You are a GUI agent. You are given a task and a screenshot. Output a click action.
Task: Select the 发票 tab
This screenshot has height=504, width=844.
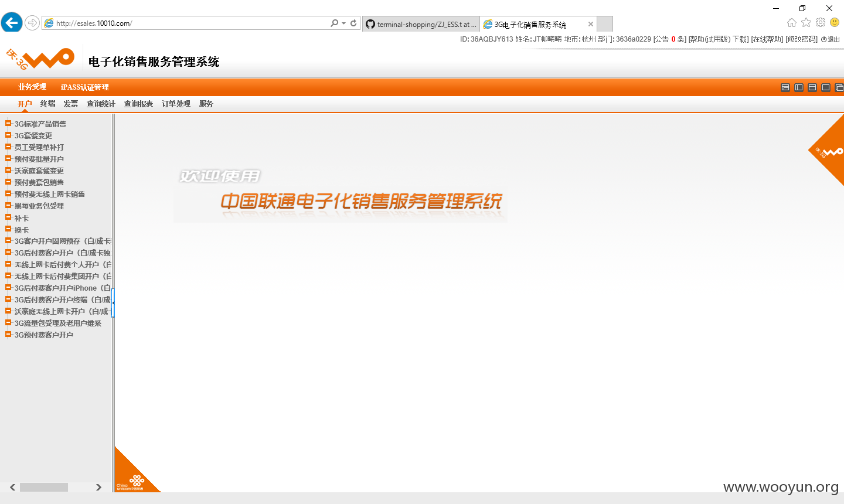tap(71, 104)
